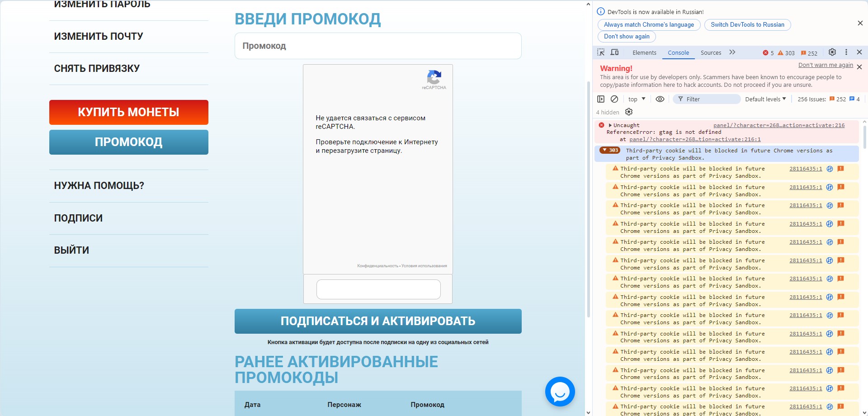Clear the console with the ban icon
The width and height of the screenshot is (868, 416).
614,99
